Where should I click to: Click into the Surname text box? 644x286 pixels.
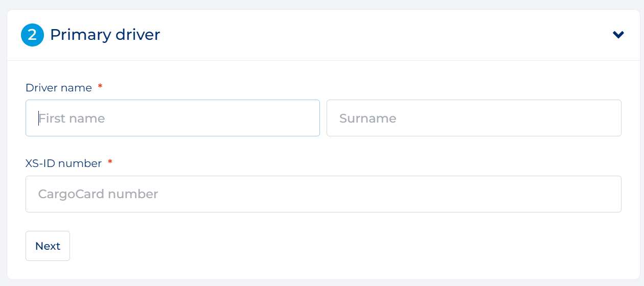[x=474, y=118]
